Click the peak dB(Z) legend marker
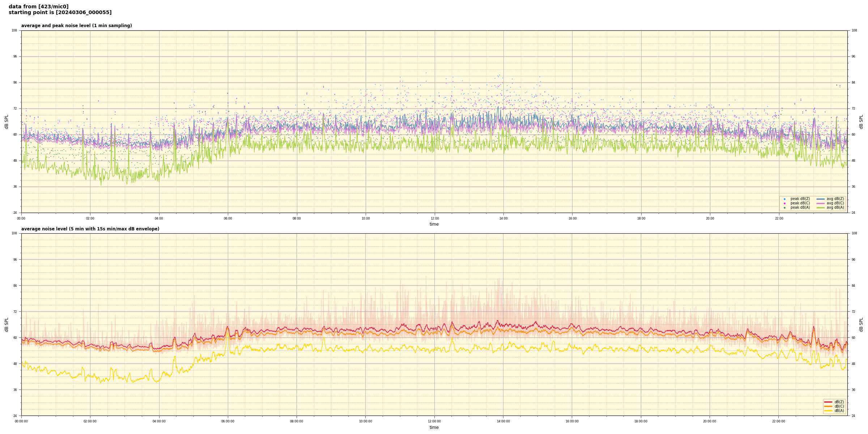 [x=784, y=199]
